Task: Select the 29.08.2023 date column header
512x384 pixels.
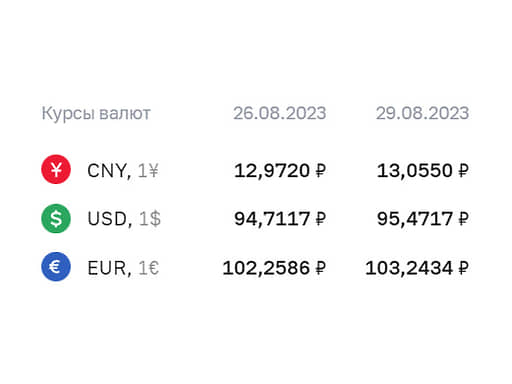Action: [422, 113]
